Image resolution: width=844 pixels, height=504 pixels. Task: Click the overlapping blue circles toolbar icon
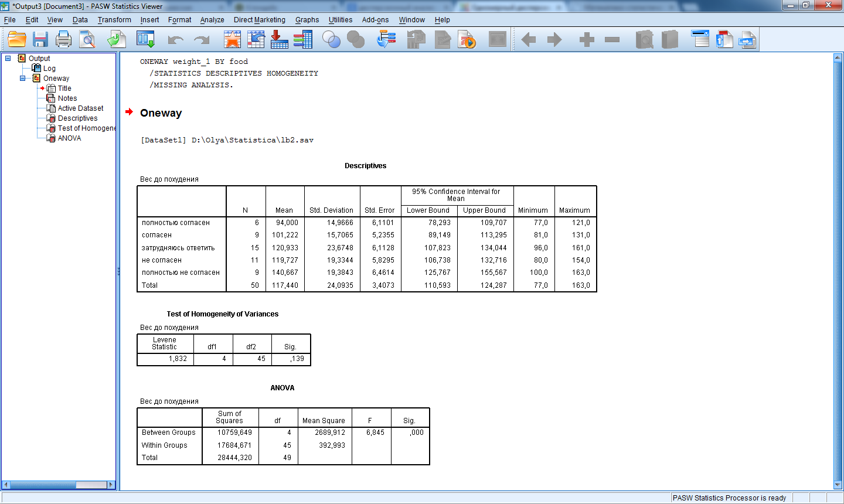click(x=332, y=40)
